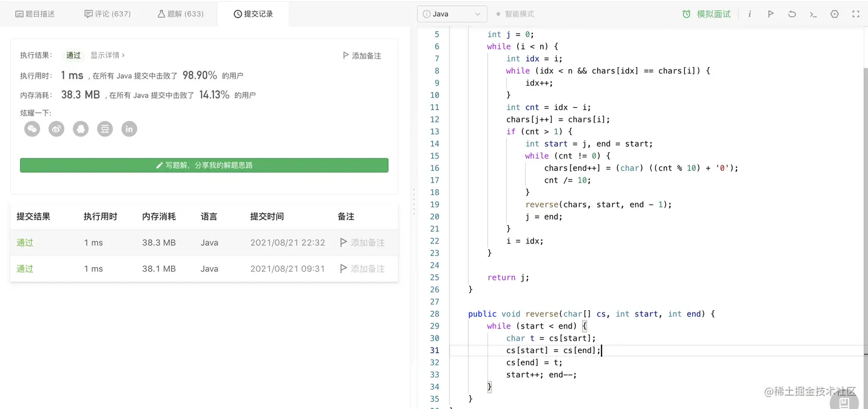Add note for the 22:32 submission row
The height and width of the screenshot is (409, 868).
point(362,242)
